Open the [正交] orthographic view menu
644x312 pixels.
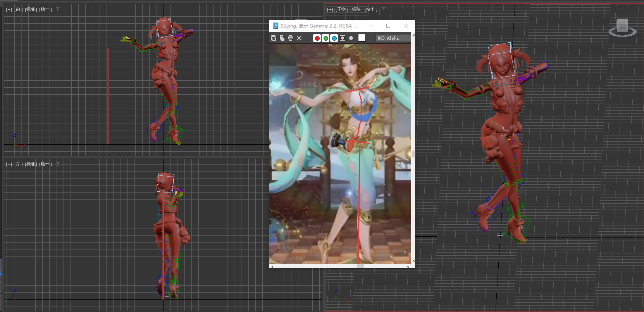pos(341,9)
